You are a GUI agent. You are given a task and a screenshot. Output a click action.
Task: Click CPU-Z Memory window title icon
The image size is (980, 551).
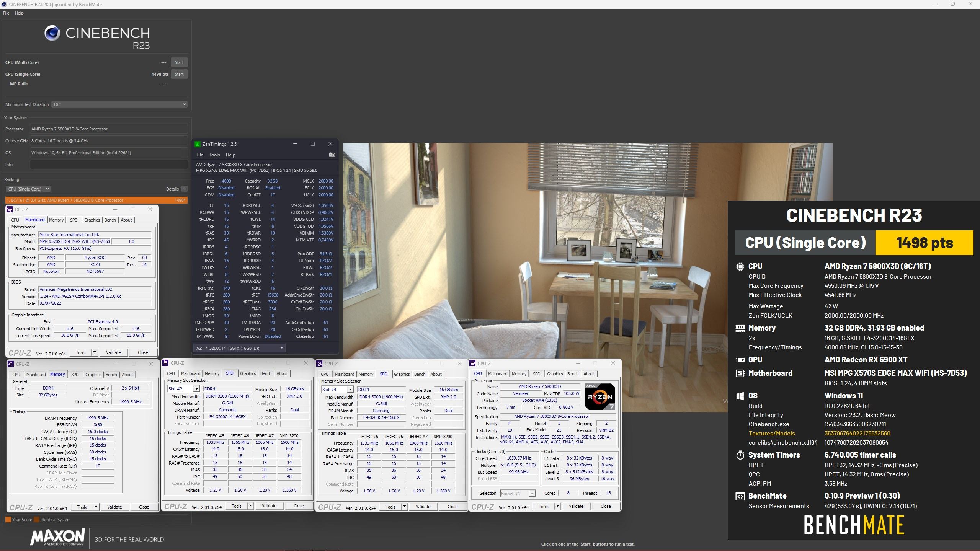[x=11, y=364]
